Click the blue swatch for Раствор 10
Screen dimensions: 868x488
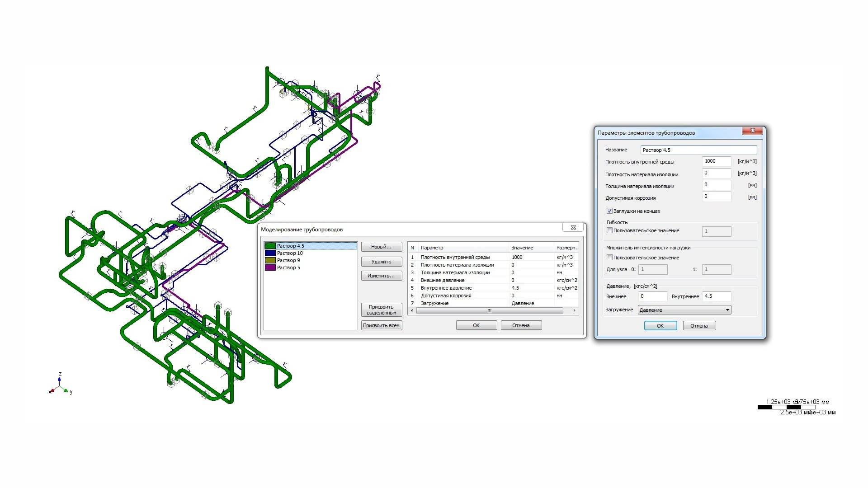point(270,253)
